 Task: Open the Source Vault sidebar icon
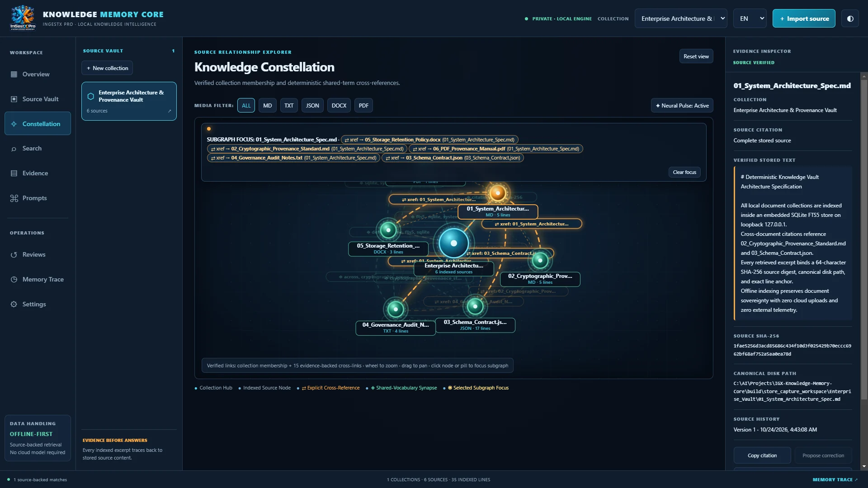coord(14,99)
